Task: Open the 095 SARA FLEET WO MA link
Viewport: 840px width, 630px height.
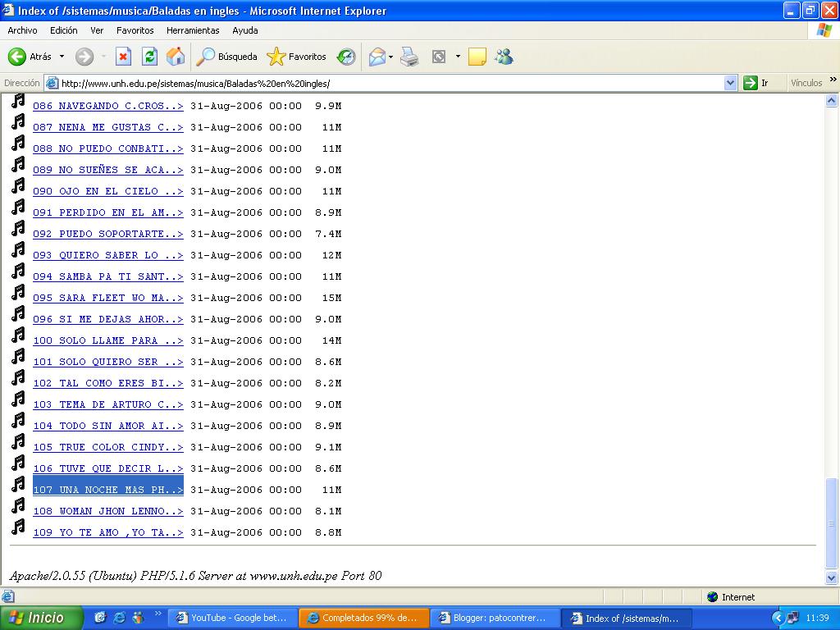Action: coord(108,298)
